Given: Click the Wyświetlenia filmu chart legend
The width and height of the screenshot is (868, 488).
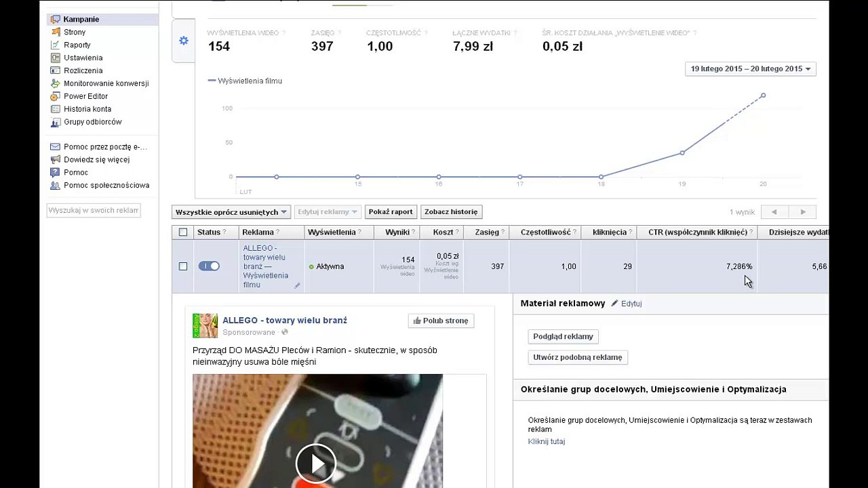Looking at the screenshot, I should click(245, 81).
